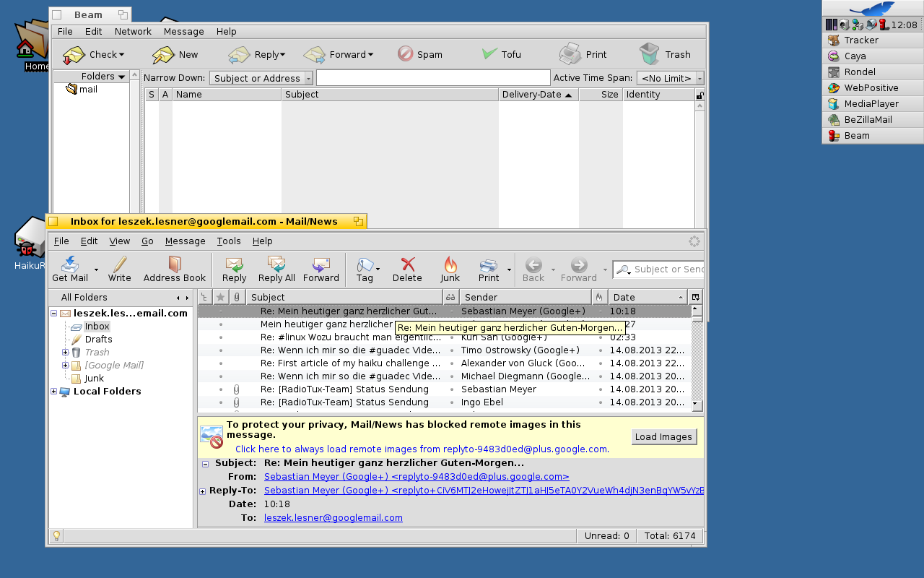Open the Active Time Span dropdown
Screen dimensions: 924x578
(x=670, y=78)
